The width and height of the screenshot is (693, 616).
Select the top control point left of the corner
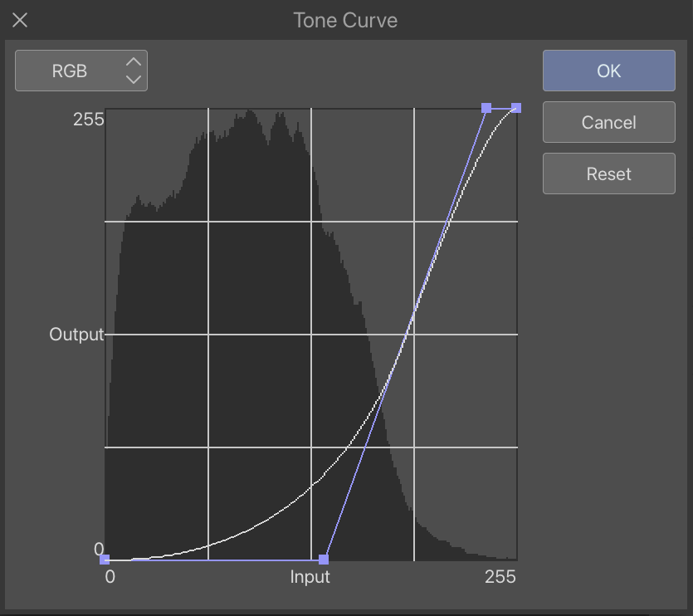click(x=486, y=107)
